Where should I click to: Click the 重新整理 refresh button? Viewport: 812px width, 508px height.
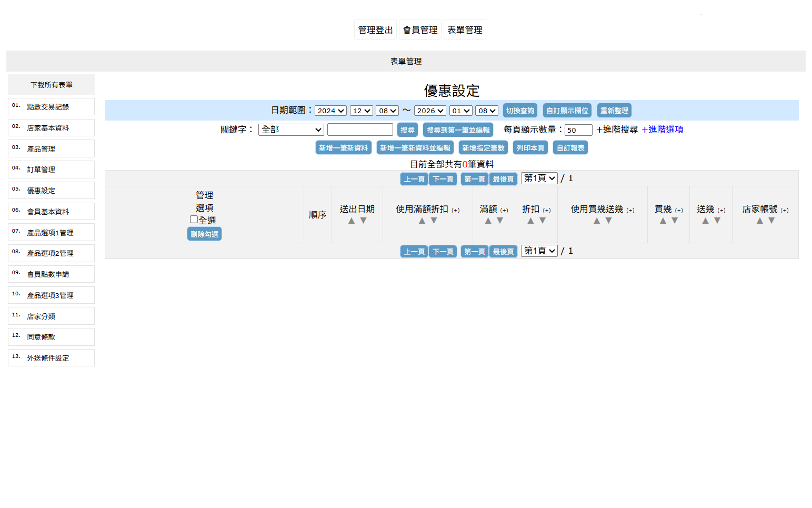point(614,111)
